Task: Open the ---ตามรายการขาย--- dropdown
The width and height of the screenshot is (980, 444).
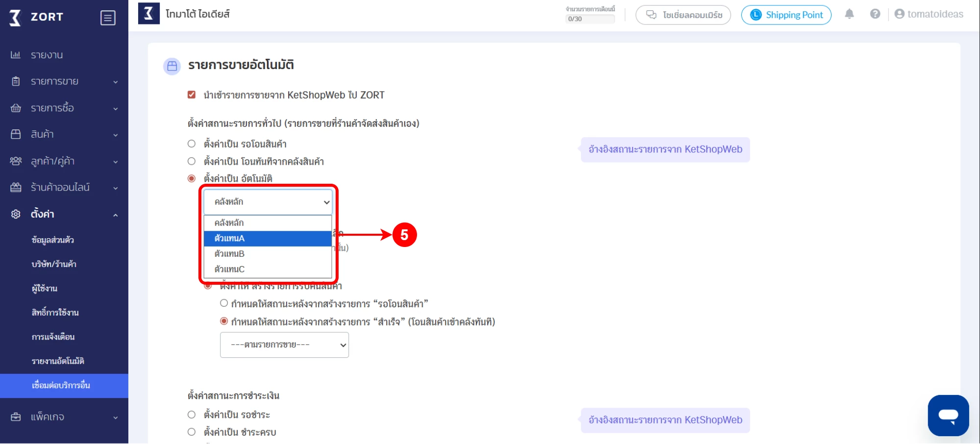Action: (x=284, y=345)
